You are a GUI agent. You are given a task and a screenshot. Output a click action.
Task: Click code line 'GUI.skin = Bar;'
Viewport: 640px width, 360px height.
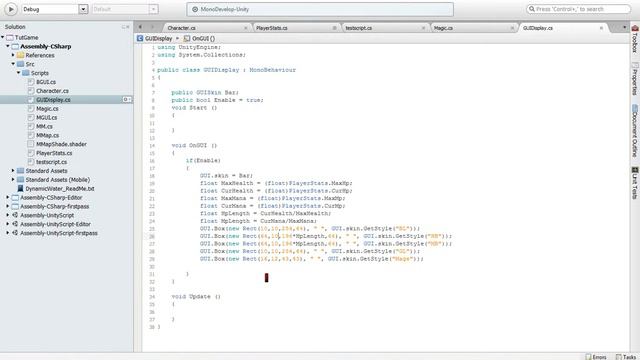click(226, 176)
